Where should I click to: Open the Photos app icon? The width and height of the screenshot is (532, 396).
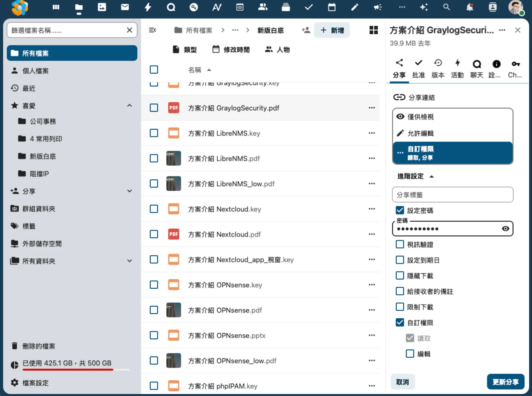click(102, 7)
